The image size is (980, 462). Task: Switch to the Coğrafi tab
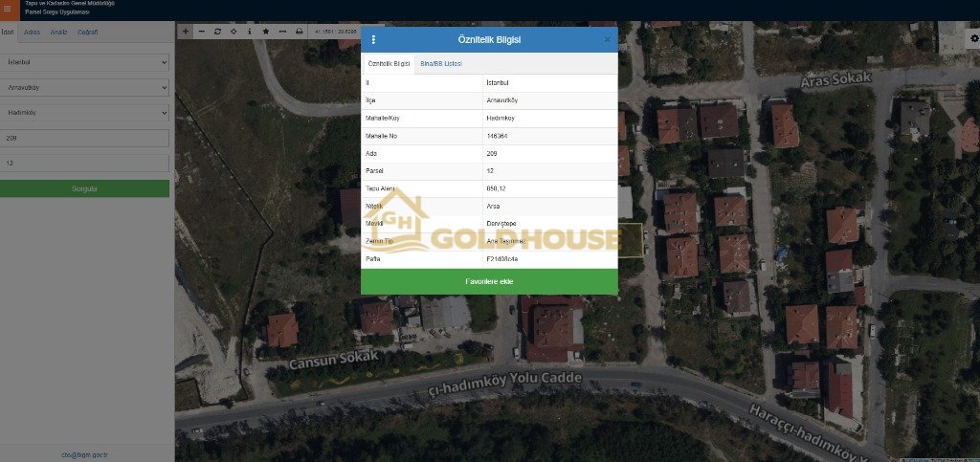point(86,33)
